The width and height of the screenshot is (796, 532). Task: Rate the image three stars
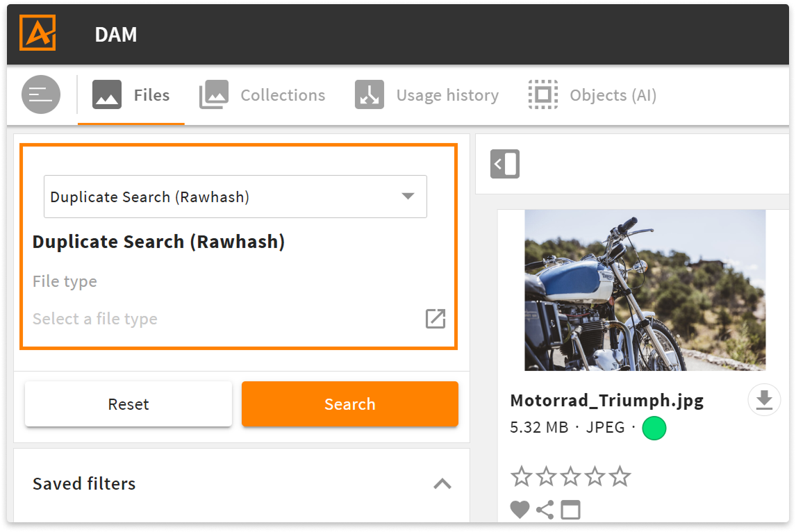coord(570,476)
